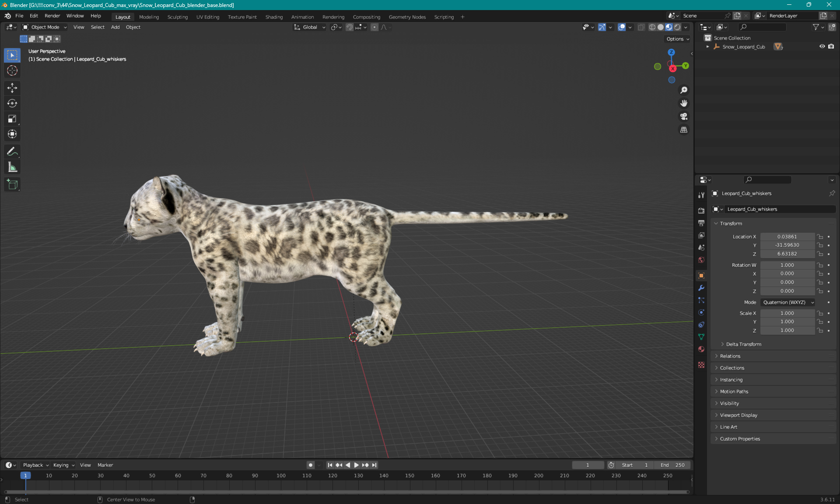
Task: Select the Scale tool
Action: click(x=12, y=119)
